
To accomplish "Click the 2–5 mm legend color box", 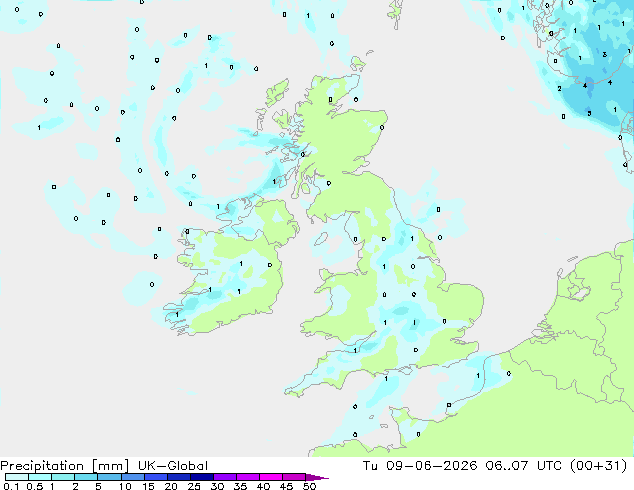I will [86, 477].
